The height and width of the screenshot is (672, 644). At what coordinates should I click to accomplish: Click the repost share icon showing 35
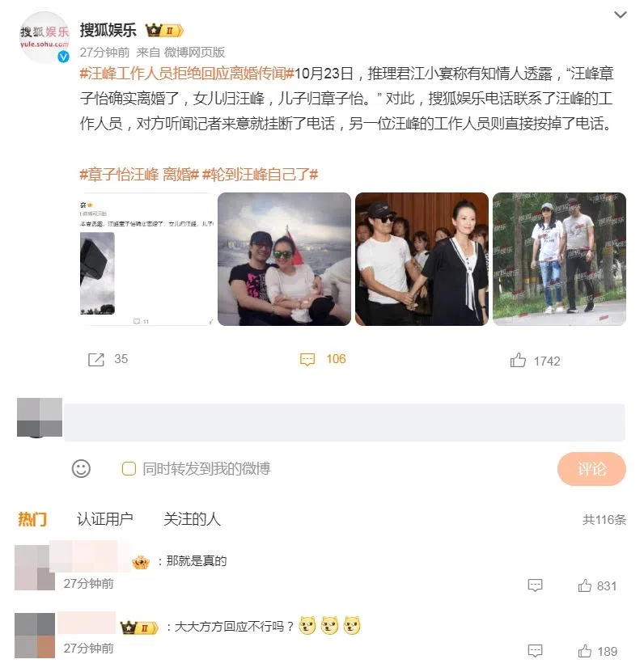click(96, 360)
